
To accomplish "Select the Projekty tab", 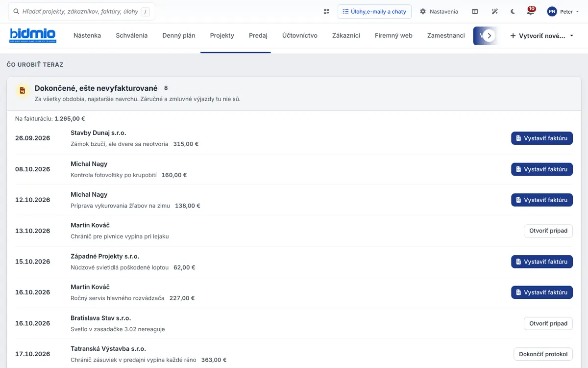I will tap(222, 35).
